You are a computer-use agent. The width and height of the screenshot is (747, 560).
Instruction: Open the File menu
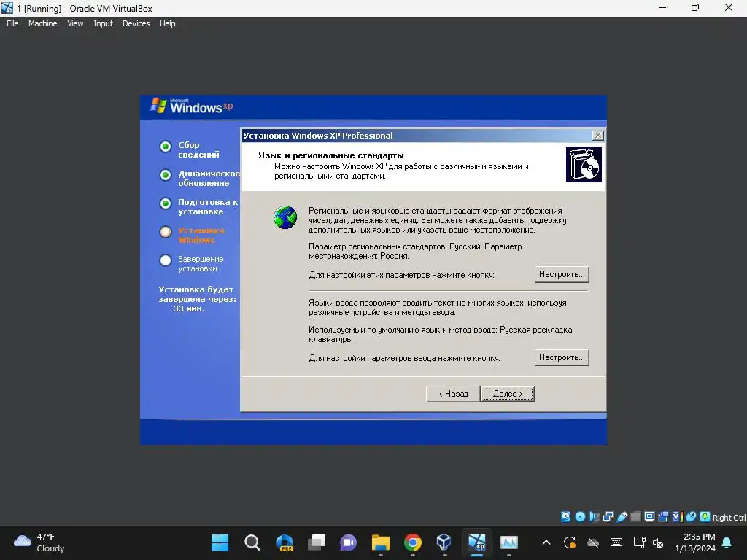click(12, 23)
